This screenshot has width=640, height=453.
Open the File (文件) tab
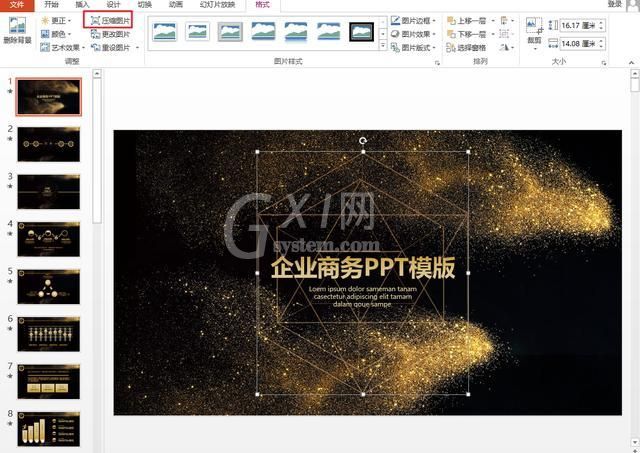click(x=17, y=4)
